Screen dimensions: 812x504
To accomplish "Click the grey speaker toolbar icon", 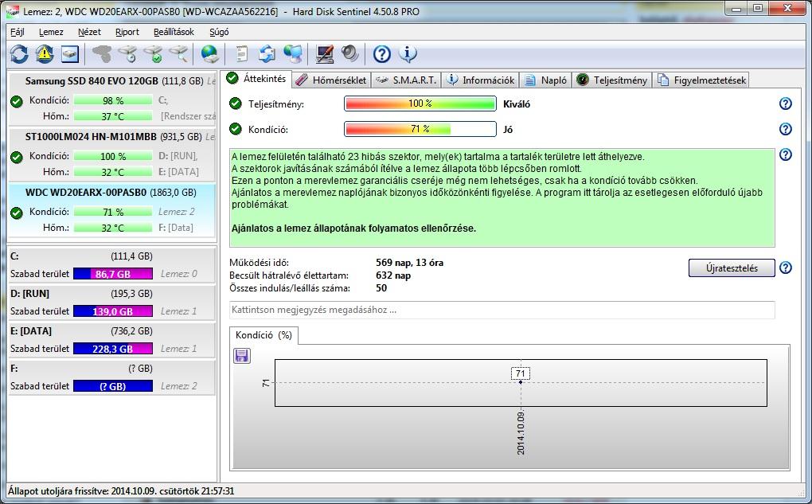I will point(350,54).
